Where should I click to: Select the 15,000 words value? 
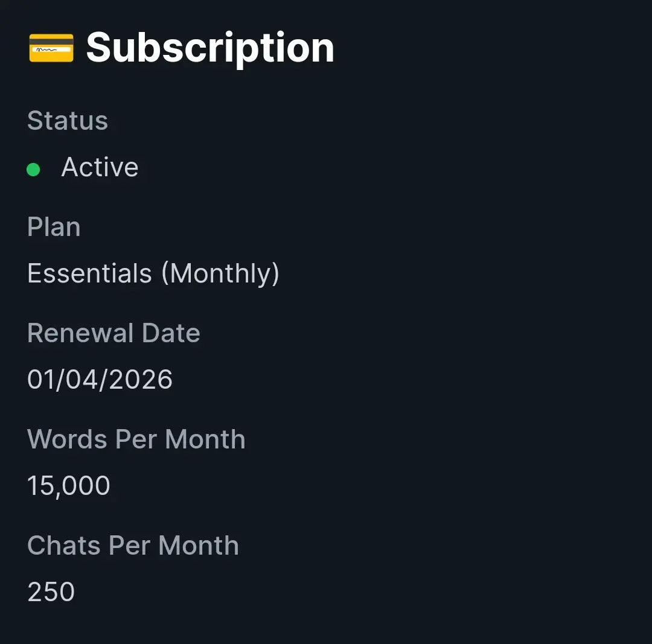[x=69, y=486]
